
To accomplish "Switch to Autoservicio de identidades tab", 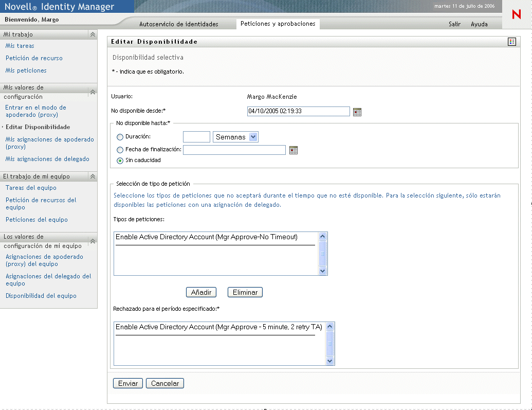I will pos(179,24).
